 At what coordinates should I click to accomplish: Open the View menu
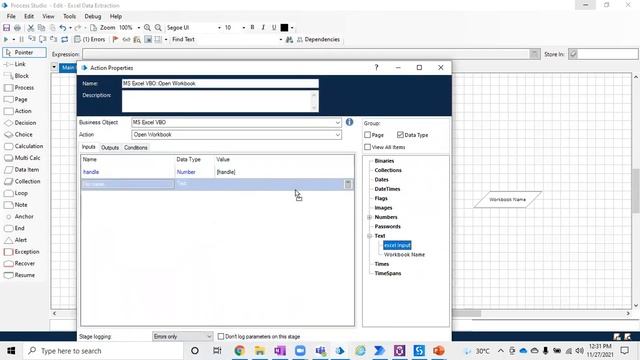(48, 16)
